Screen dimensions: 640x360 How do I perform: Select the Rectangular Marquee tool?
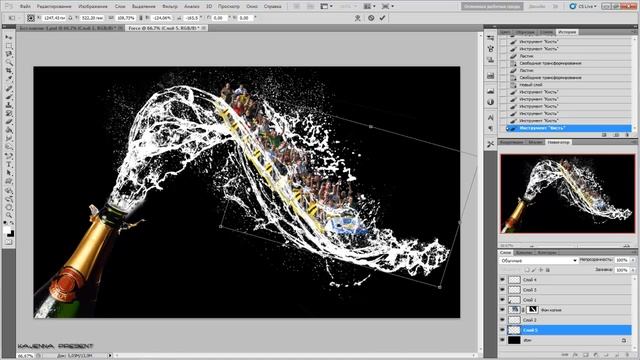9,46
